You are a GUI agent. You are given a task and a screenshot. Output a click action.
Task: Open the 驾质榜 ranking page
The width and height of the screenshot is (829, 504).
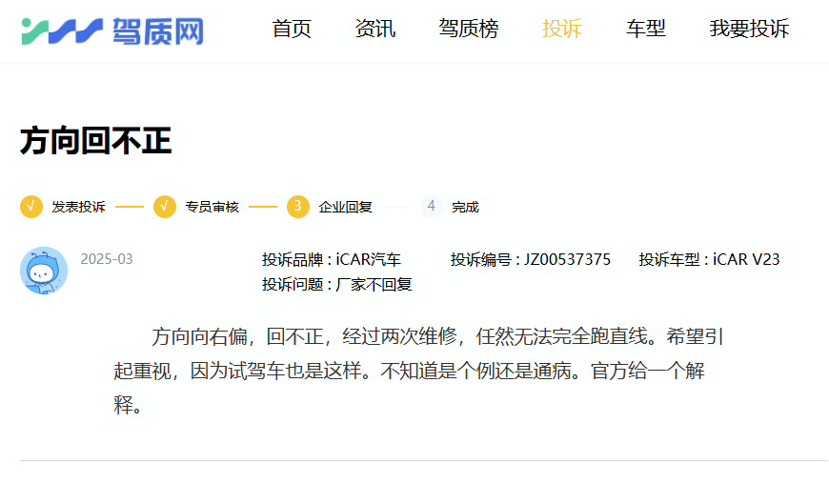[x=469, y=29]
